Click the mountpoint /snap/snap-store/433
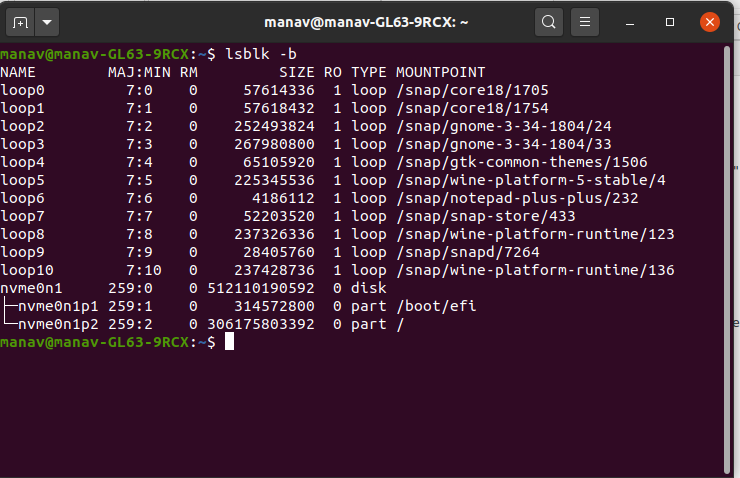The height and width of the screenshot is (478, 740). coord(486,216)
